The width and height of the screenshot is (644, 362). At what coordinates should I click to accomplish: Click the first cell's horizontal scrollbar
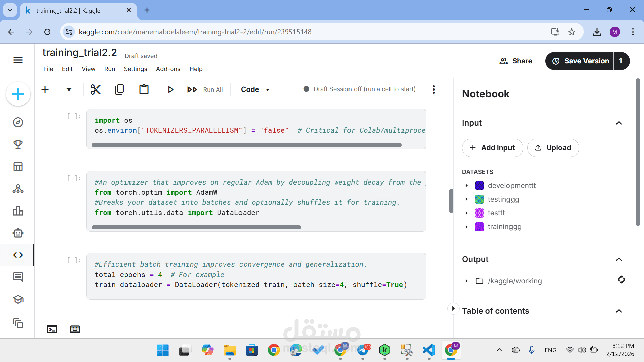coord(247,145)
